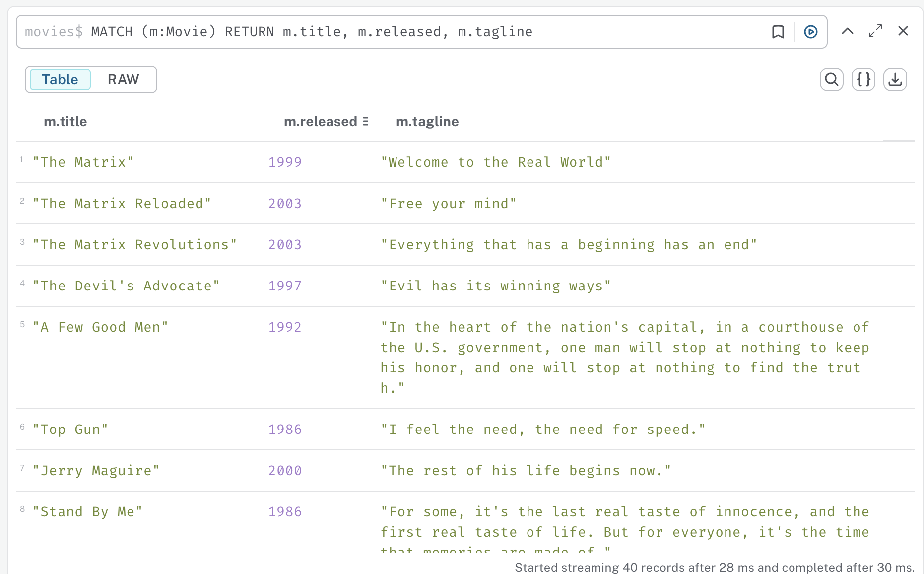Expand the frame to fullscreen
Viewport: 924px width, 574px height.
click(x=875, y=31)
